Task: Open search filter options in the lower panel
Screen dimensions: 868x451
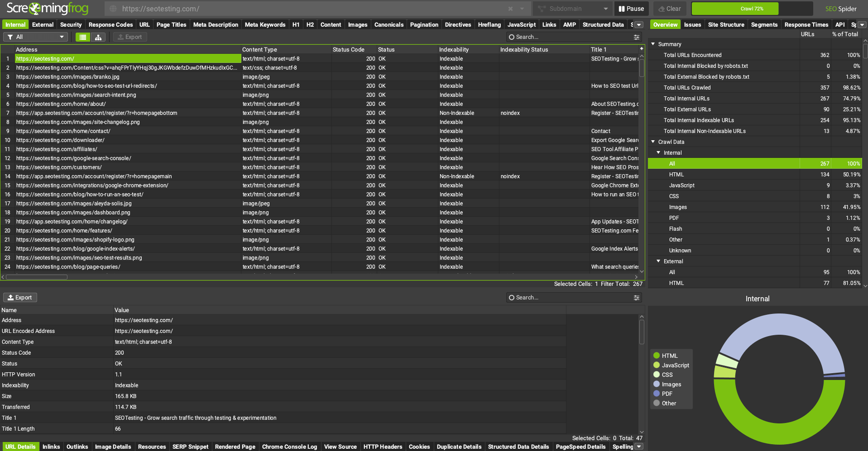Action: tap(636, 298)
